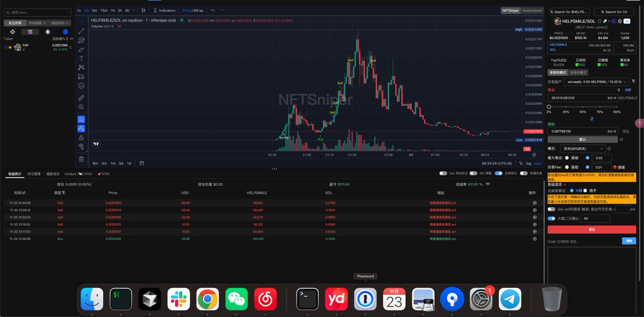
Task: Expand the timeframe dropdown after 4h
Action: [x=135, y=10]
